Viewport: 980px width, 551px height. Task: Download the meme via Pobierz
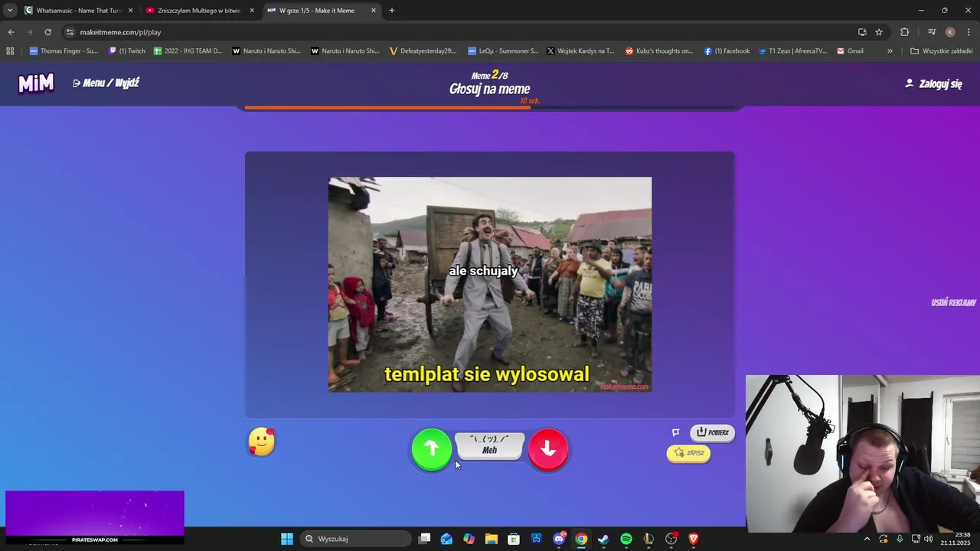coord(713,432)
